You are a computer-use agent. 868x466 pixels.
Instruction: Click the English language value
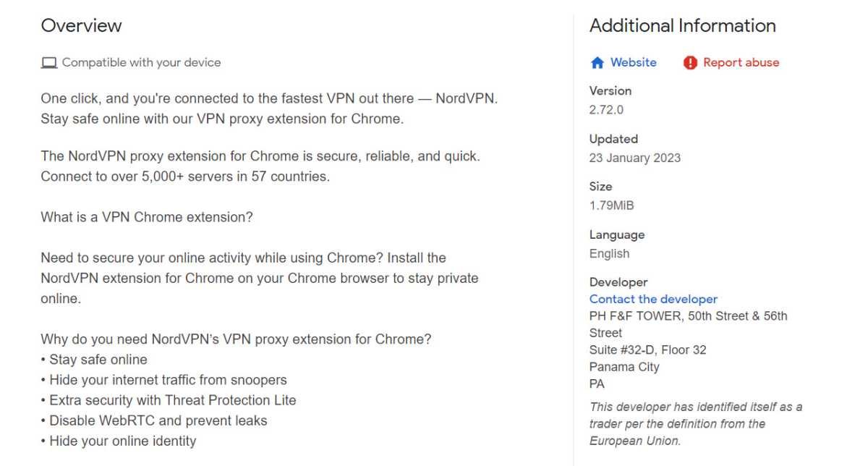[x=609, y=253]
